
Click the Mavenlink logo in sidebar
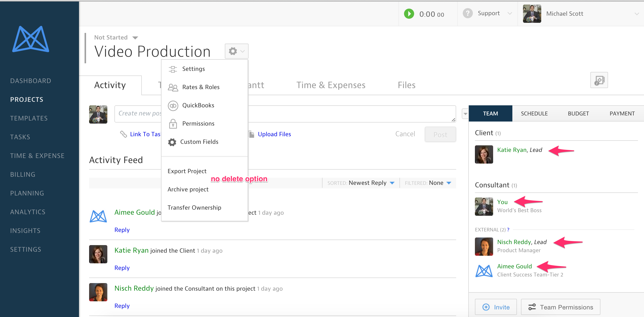(31, 39)
